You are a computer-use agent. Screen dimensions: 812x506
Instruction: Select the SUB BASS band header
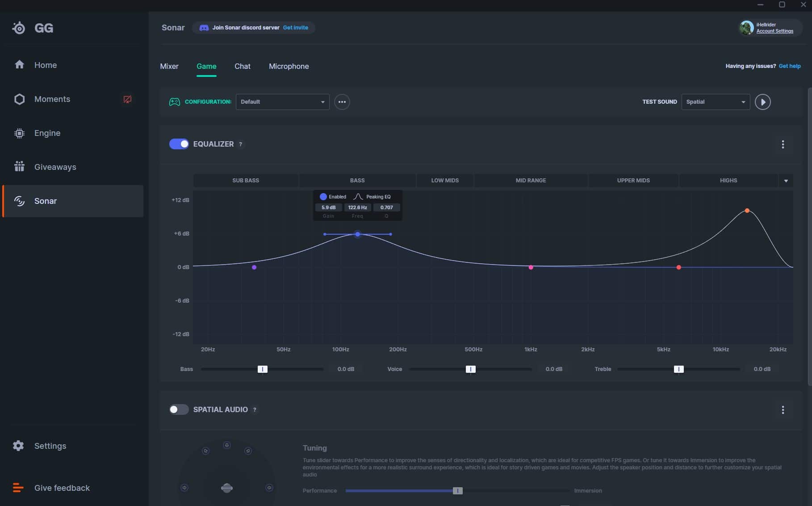click(x=246, y=181)
